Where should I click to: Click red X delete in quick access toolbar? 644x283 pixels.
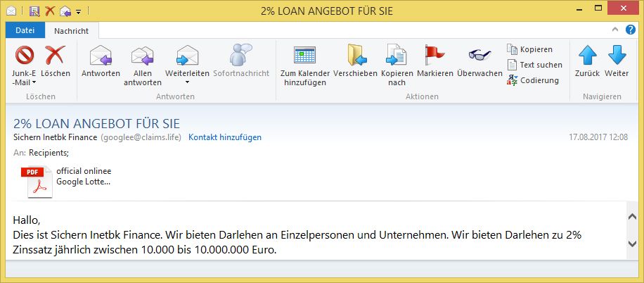coord(50,11)
